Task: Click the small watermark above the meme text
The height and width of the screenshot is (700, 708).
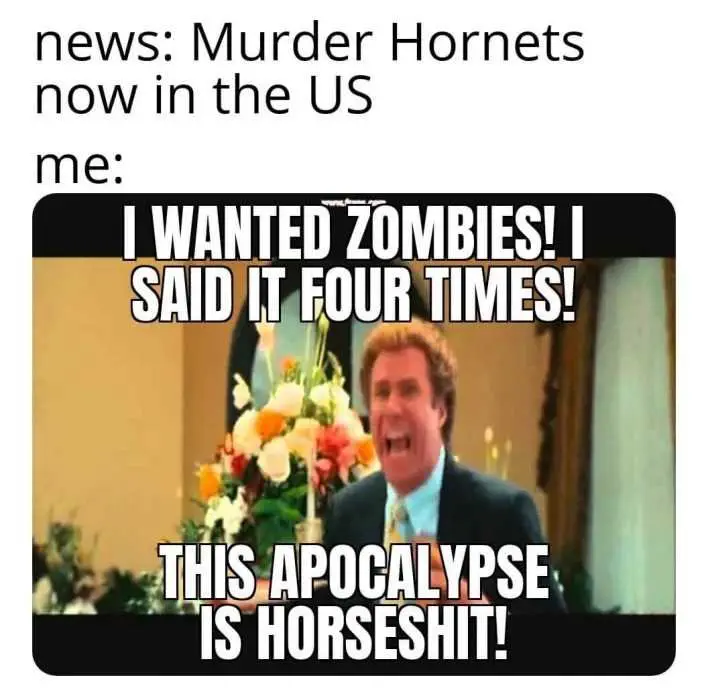Action: (x=354, y=203)
